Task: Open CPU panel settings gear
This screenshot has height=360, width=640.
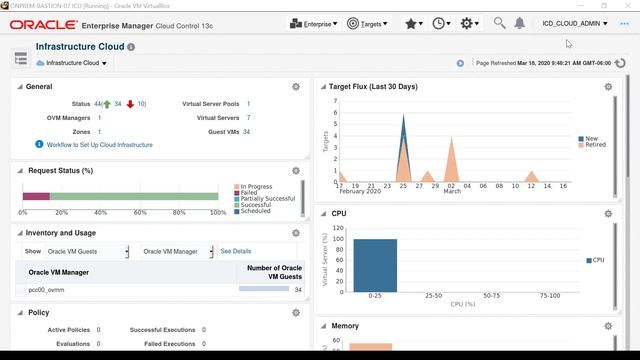Action: tap(608, 213)
